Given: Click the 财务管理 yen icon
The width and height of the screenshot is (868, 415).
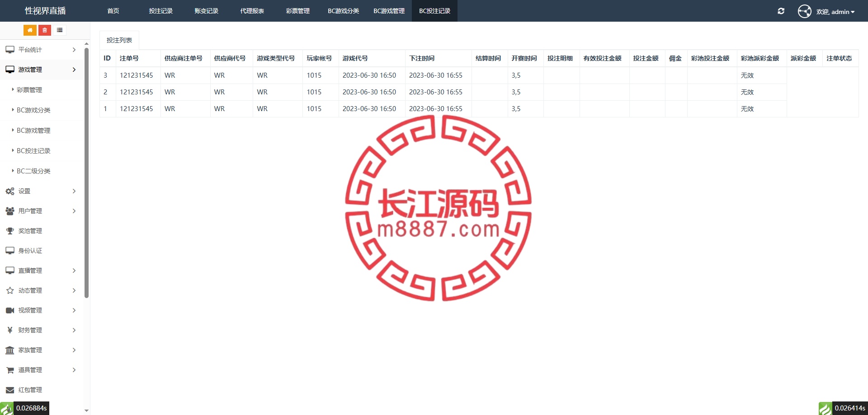Looking at the screenshot, I should click(x=10, y=330).
